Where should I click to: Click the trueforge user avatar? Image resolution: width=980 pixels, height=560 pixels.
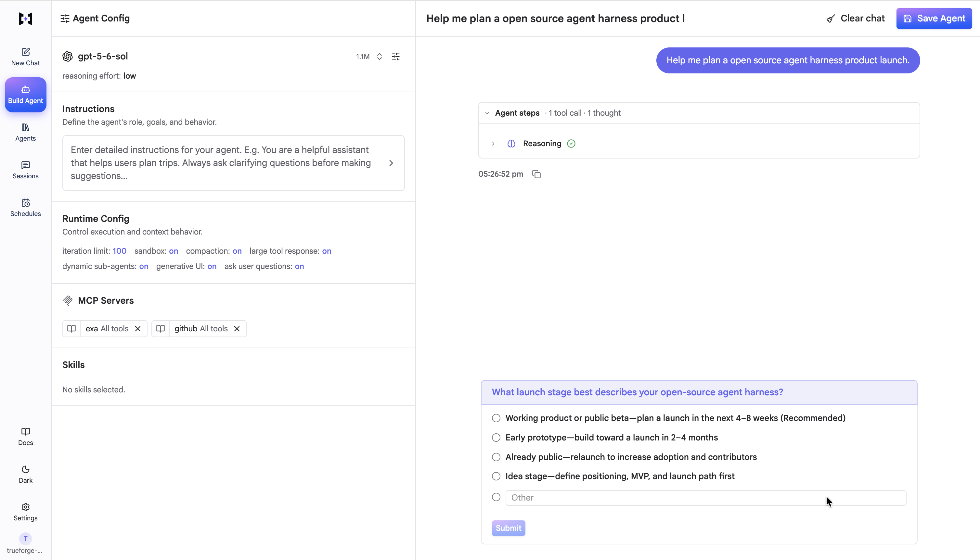[25, 539]
